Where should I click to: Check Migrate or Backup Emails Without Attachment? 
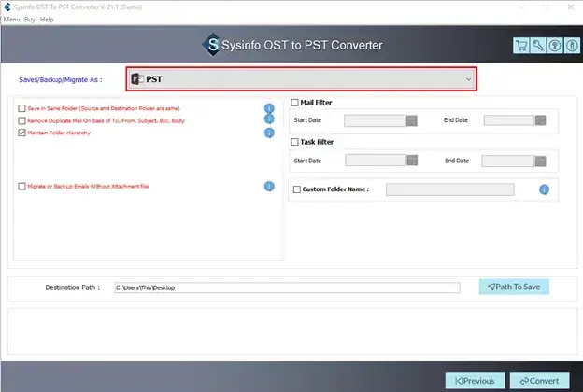21,186
